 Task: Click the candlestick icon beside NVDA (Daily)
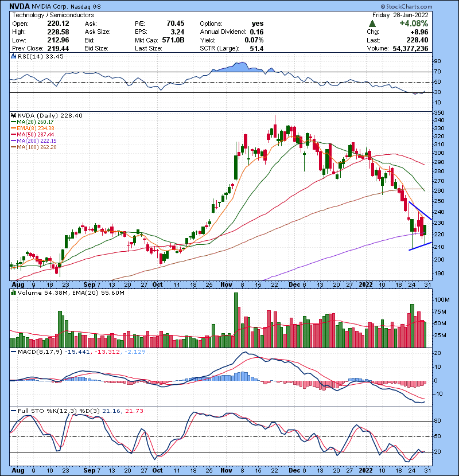click(13, 115)
